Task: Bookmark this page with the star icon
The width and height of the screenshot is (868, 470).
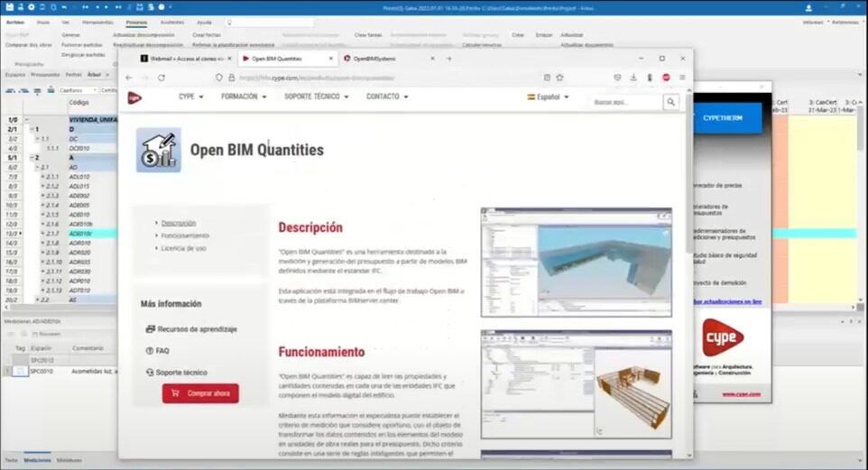Action: (x=559, y=78)
